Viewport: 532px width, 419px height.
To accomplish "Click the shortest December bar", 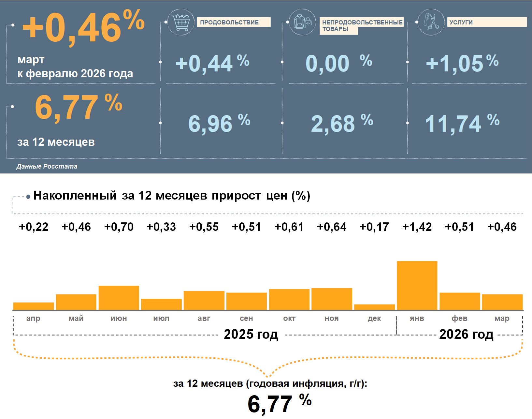I will pos(374,307).
